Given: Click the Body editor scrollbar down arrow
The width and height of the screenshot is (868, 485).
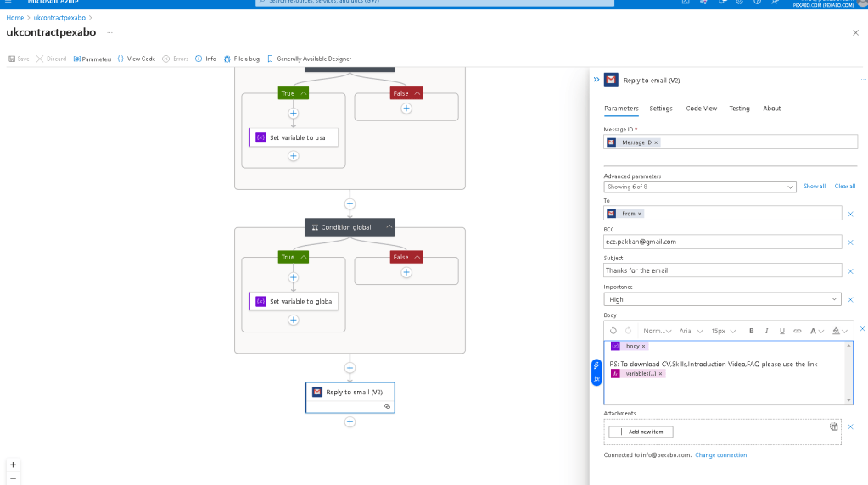Looking at the screenshot, I should pyautogui.click(x=848, y=400).
